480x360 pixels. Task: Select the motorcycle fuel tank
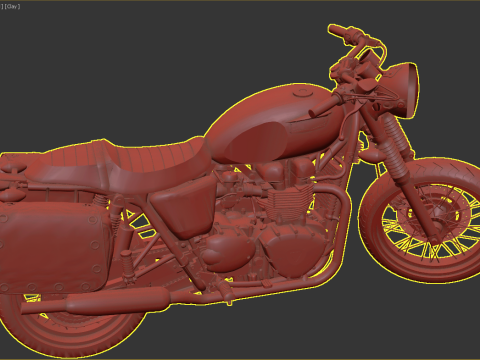[277, 123]
